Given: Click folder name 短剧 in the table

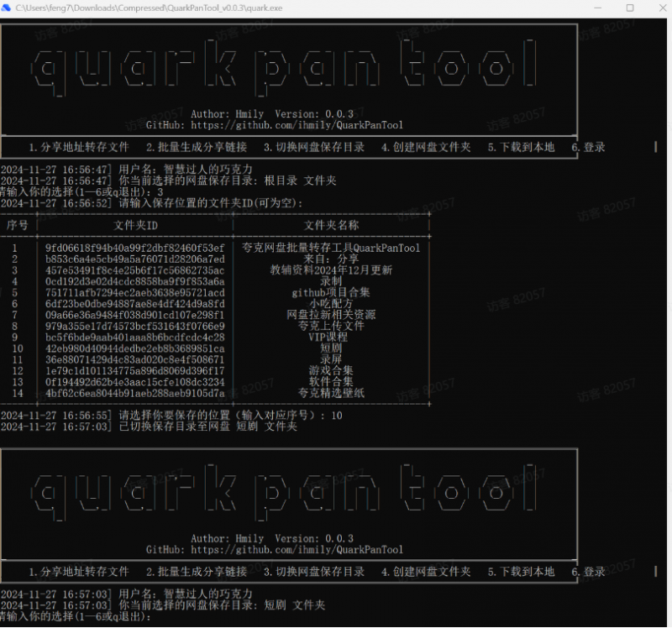Looking at the screenshot, I should click(331, 348).
